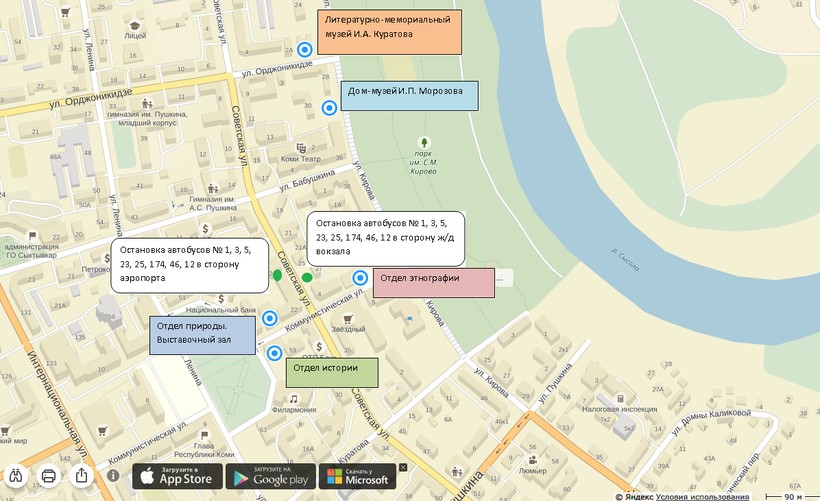The height and width of the screenshot is (501, 820).
Task: Select the map marker near Куратова museum
Action: pos(305,48)
